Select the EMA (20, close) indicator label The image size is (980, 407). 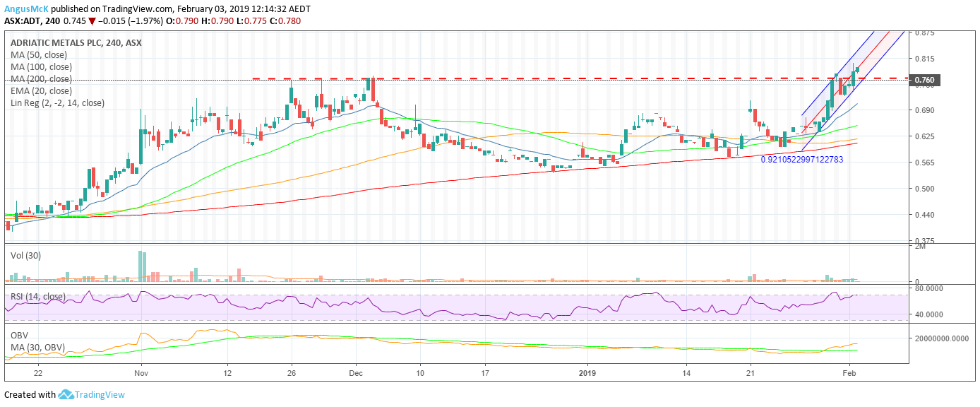click(42, 90)
